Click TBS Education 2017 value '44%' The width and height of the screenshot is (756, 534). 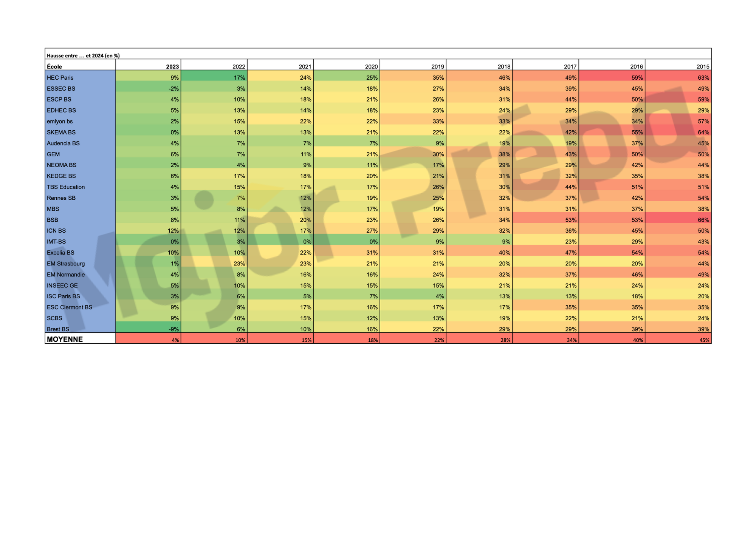(571, 187)
